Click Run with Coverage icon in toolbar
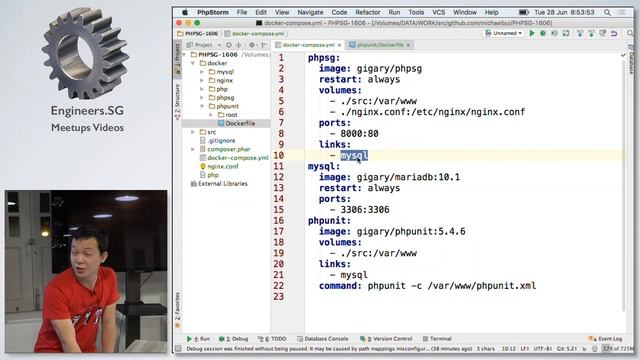Image resolution: width=640 pixels, height=360 pixels. pyautogui.click(x=554, y=33)
